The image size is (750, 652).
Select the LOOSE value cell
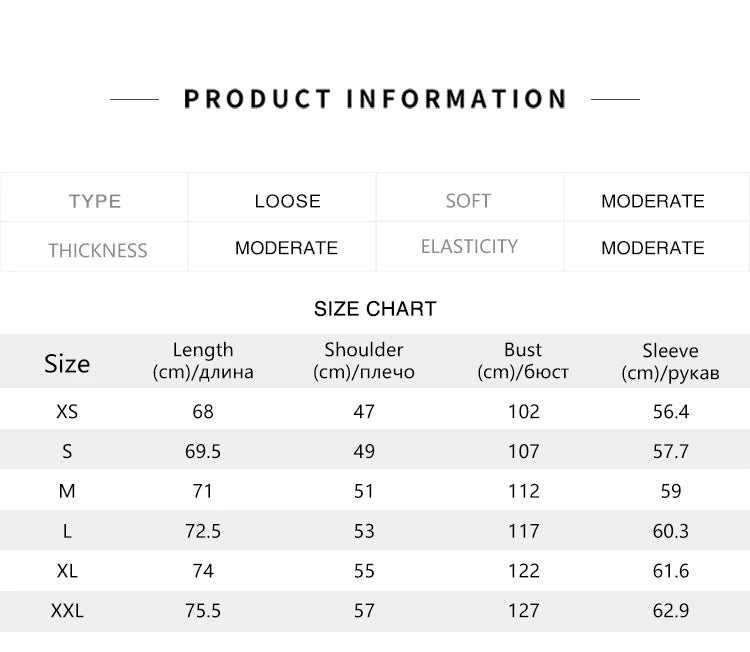click(287, 201)
